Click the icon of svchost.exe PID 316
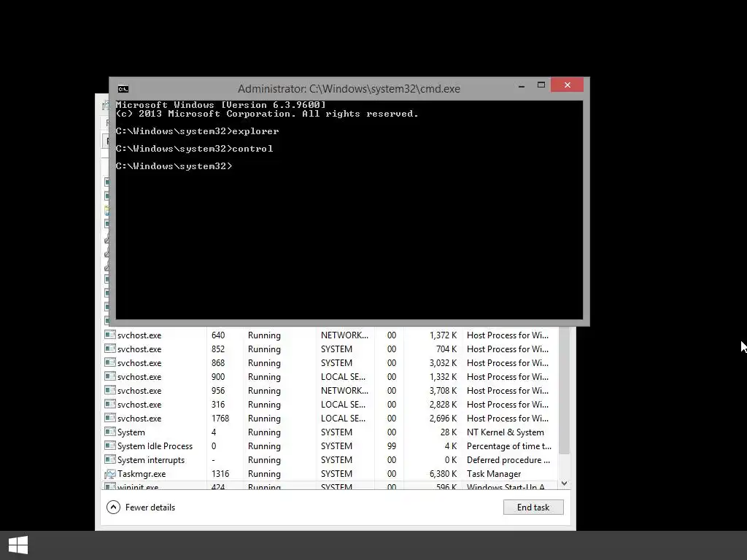747x560 pixels. (110, 404)
